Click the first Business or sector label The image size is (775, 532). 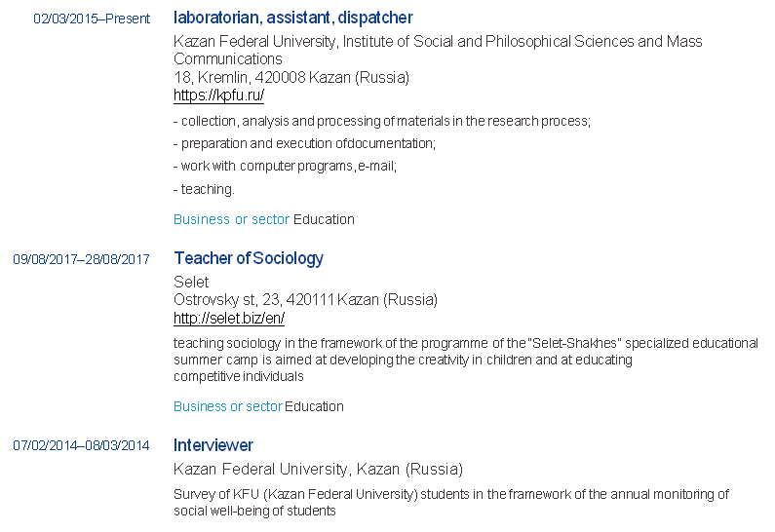click(231, 219)
